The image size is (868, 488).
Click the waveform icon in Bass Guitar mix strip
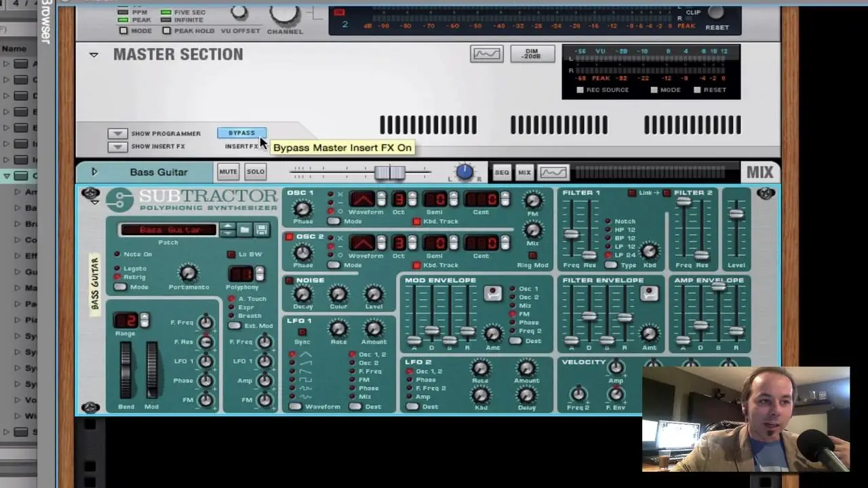coord(553,172)
